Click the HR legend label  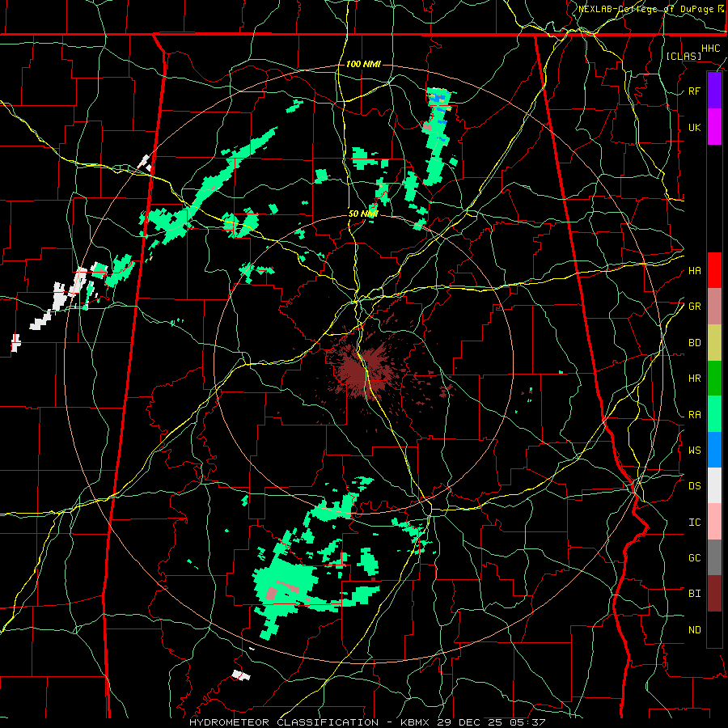click(694, 379)
